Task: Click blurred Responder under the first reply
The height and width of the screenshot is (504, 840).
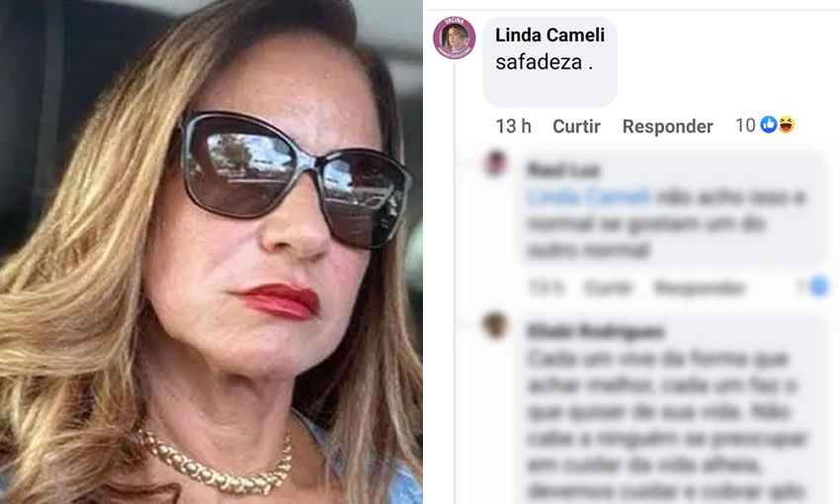Action: (x=699, y=288)
